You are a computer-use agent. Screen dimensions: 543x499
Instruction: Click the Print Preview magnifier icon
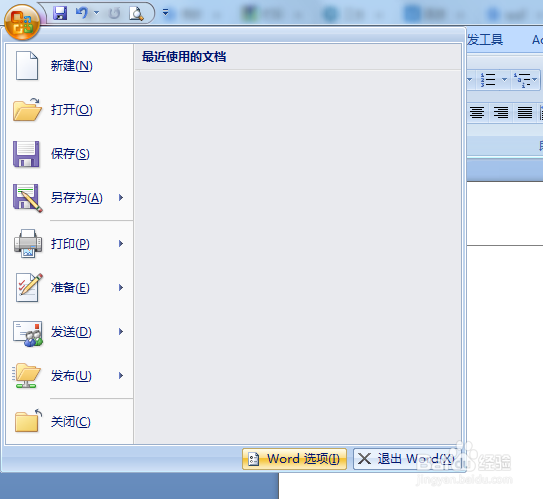click(136, 14)
